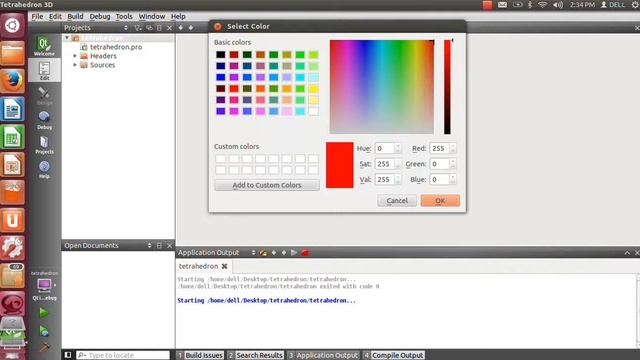This screenshot has height=360, width=640.
Task: Open Help mode in sidebar
Action: point(44,169)
